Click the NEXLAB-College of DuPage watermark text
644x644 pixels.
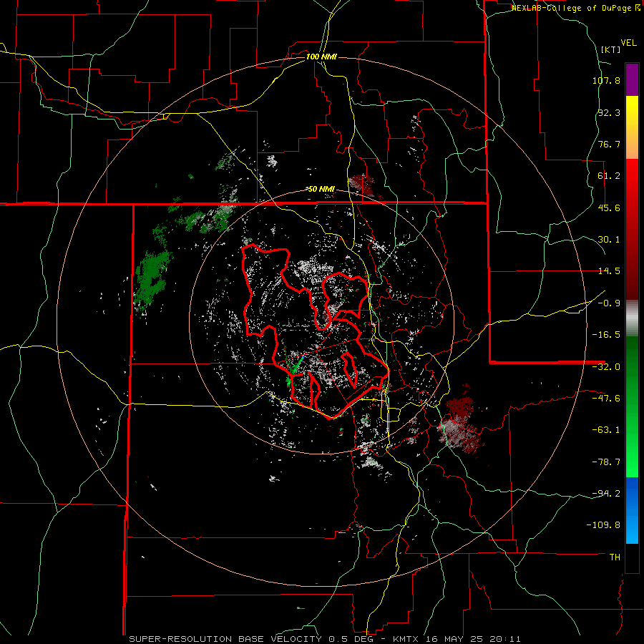coord(575,8)
